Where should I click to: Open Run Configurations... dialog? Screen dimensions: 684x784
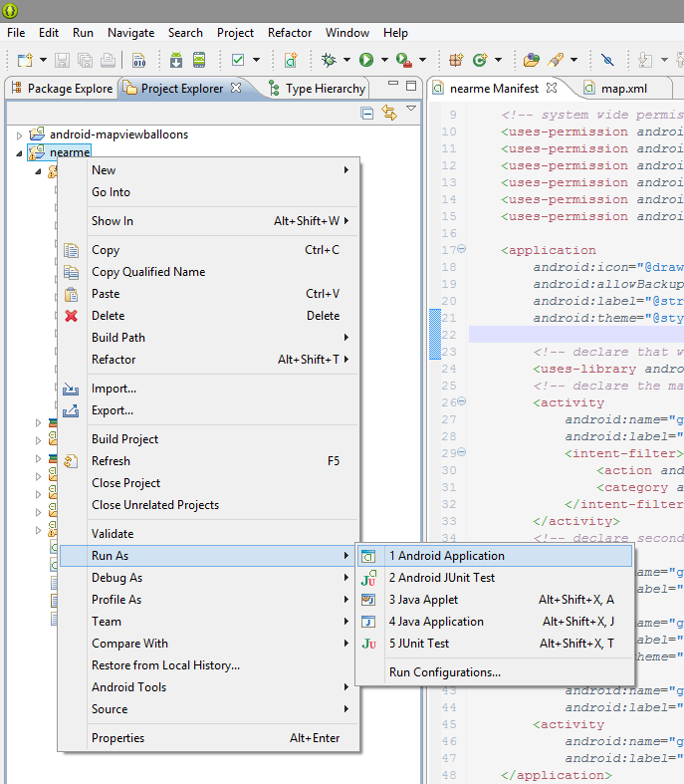tap(495, 672)
